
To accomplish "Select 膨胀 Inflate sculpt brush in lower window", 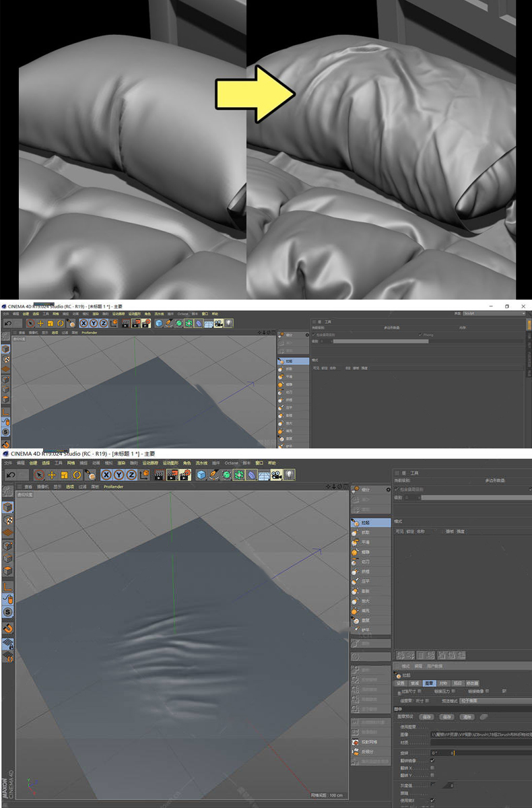I will pyautogui.click(x=370, y=591).
